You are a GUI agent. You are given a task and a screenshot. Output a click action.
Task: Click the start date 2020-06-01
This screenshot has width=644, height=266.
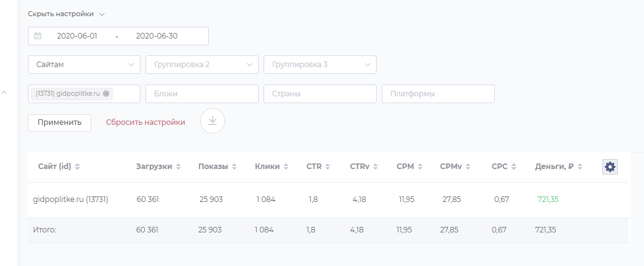click(77, 36)
